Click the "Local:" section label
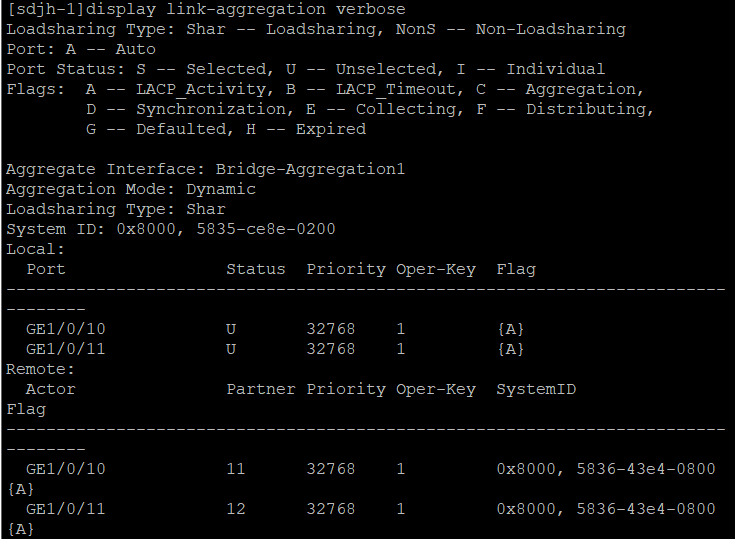Image resolution: width=735 pixels, height=539 pixels. 35,249
